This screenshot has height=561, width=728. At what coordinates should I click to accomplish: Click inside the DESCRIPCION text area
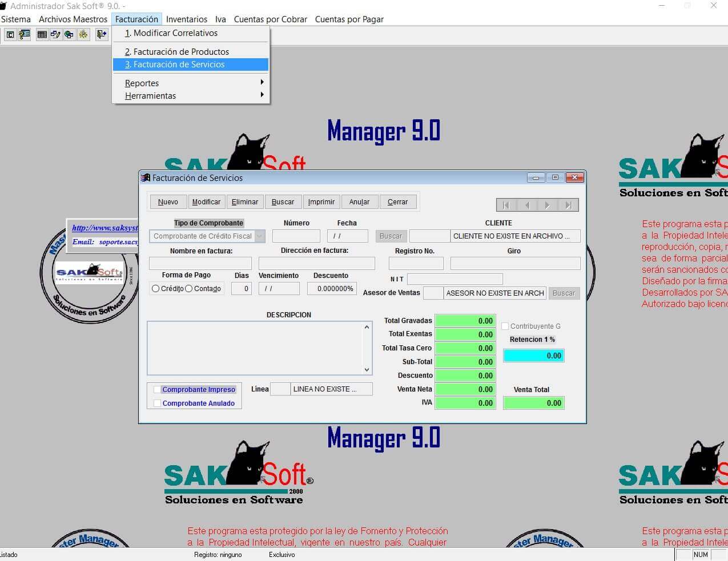255,348
